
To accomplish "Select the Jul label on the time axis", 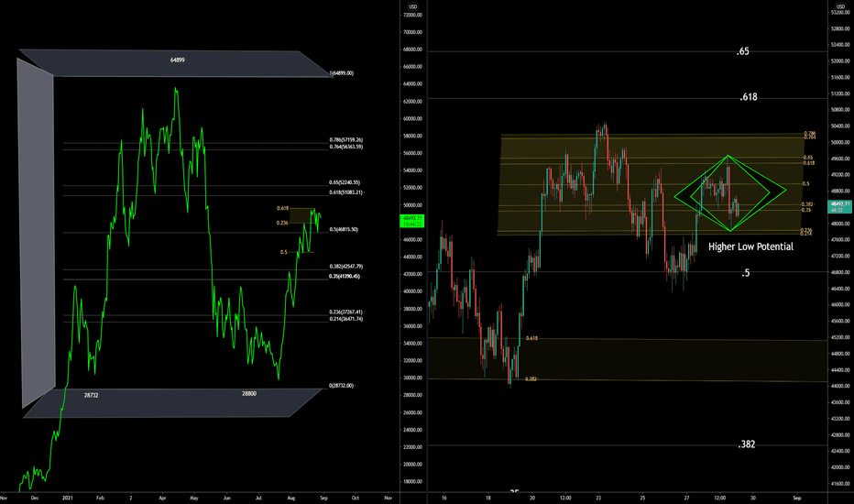I will [258, 498].
